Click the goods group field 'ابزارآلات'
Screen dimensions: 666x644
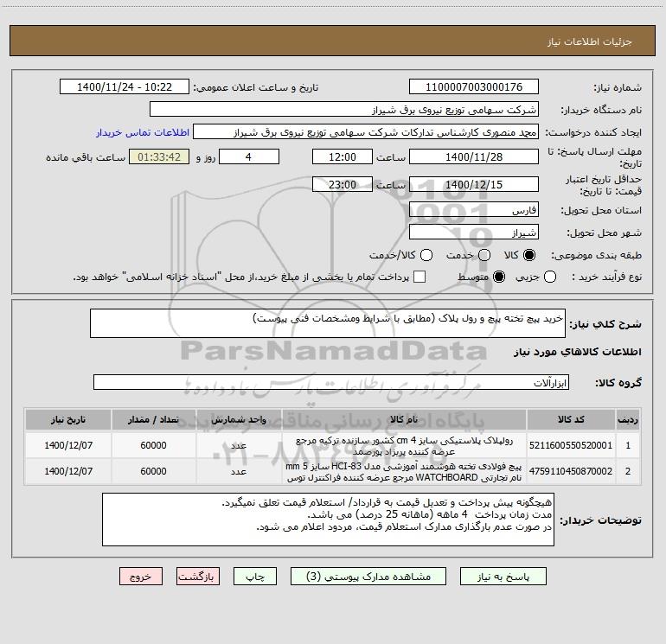(331, 382)
